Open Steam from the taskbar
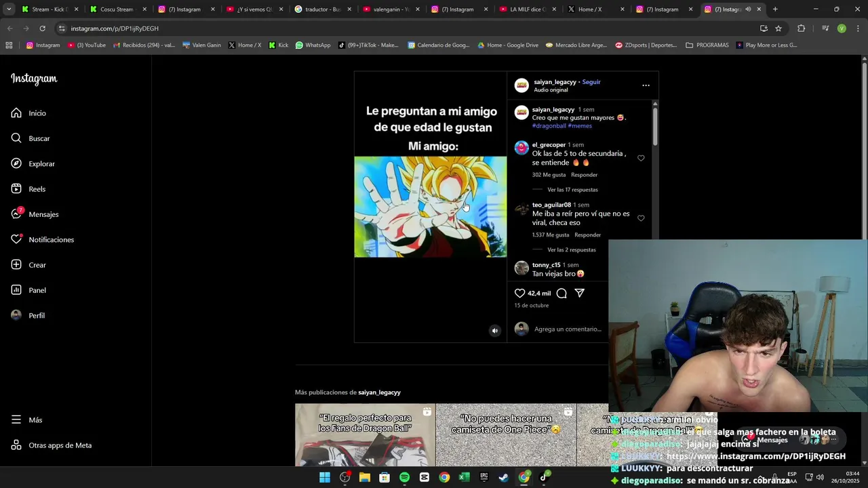 (x=503, y=477)
